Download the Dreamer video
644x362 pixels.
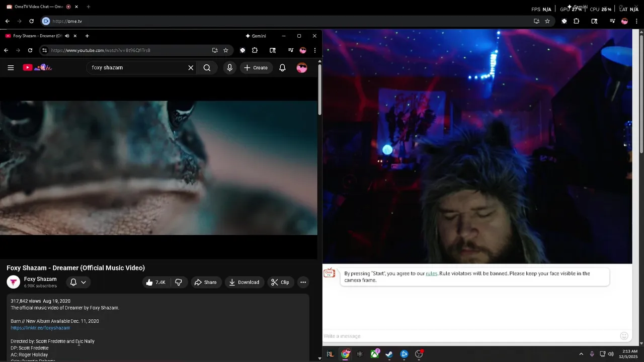244,282
